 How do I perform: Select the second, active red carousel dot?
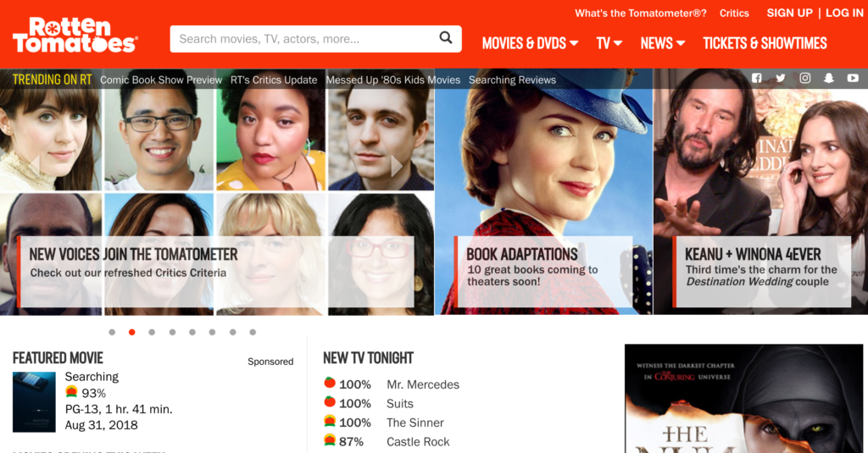tap(131, 333)
